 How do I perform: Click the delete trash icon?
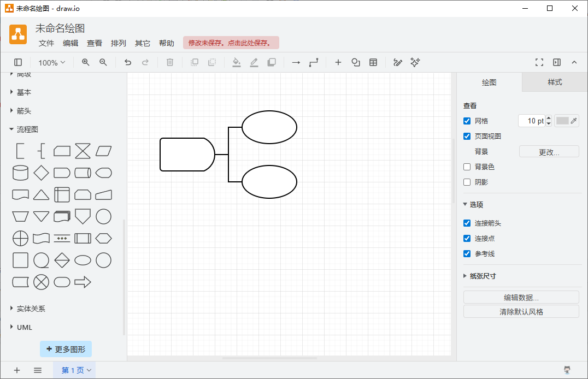point(170,62)
